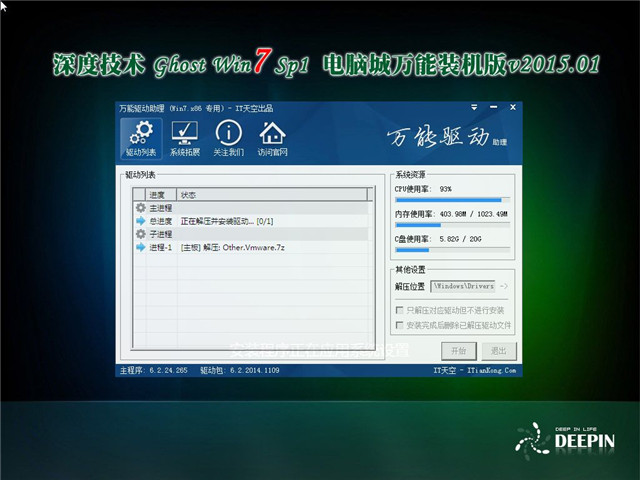Visit 访问官网 home icon
640x480 pixels.
(272, 139)
